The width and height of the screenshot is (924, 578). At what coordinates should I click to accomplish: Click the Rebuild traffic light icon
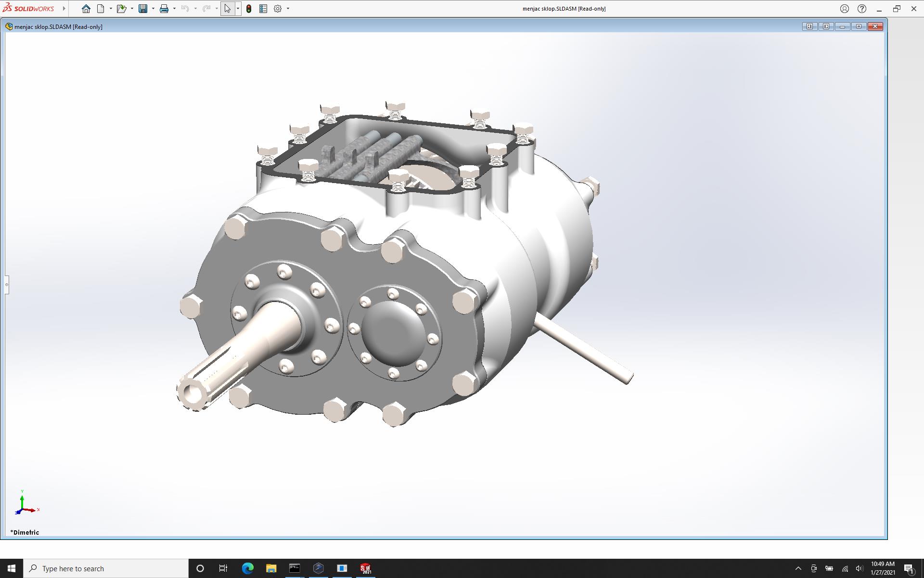[x=249, y=9]
